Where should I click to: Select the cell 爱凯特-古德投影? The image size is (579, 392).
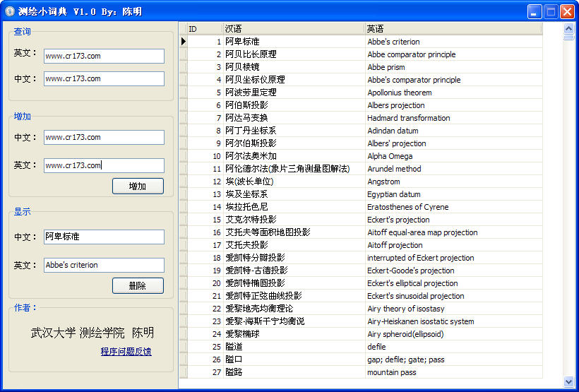coord(294,271)
